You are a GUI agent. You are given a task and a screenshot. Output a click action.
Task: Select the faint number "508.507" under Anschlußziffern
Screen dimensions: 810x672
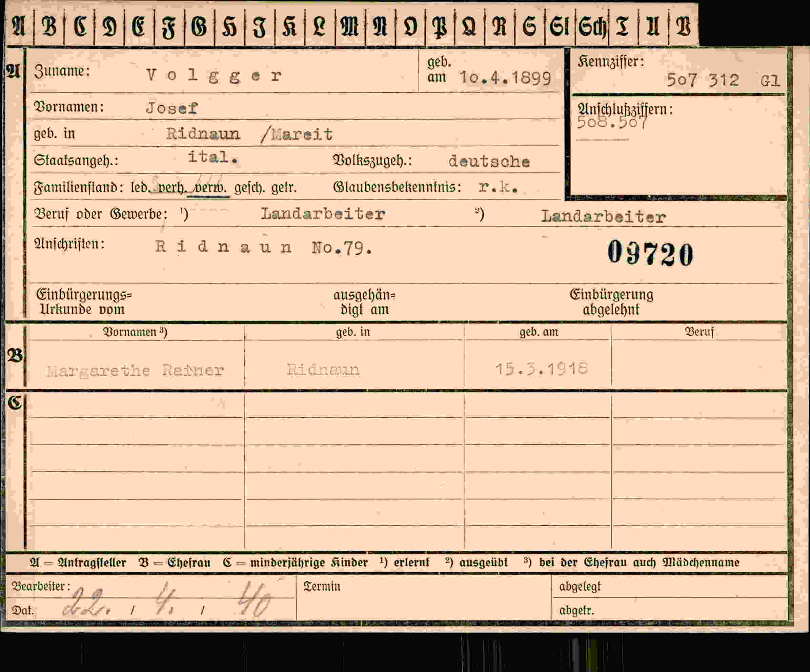point(612,123)
